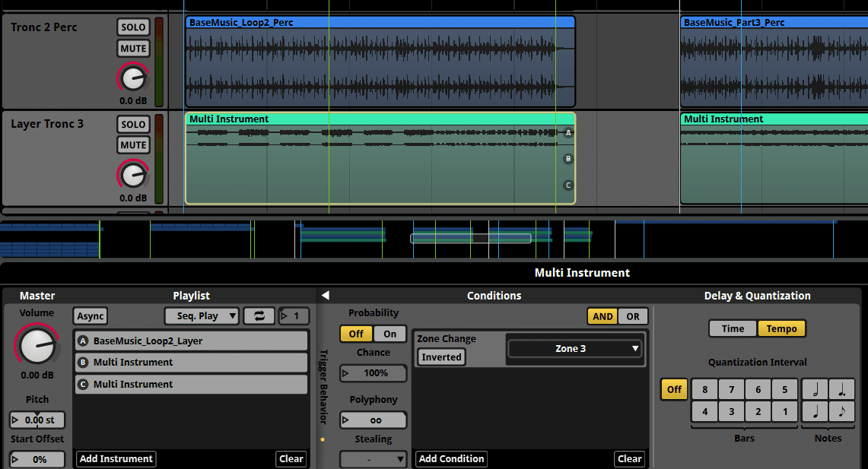
Task: Select the quarter note quantization interval
Action: point(815,411)
